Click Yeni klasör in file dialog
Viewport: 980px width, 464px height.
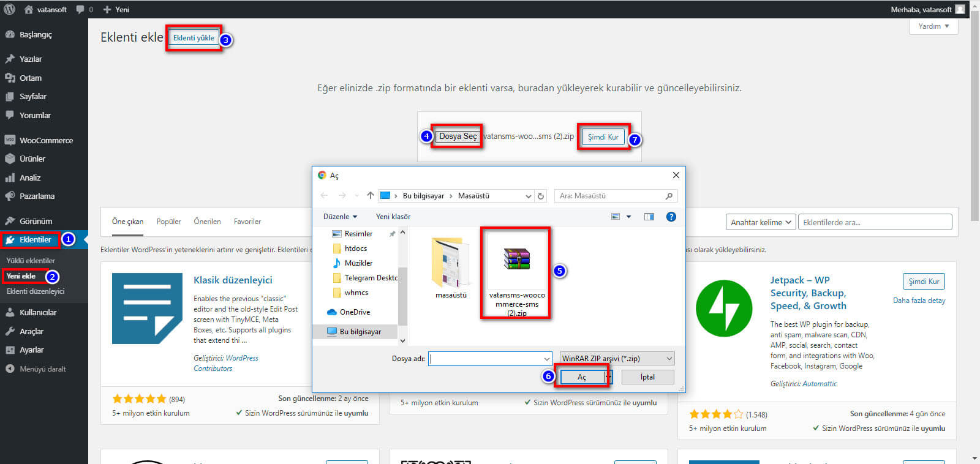tap(393, 217)
